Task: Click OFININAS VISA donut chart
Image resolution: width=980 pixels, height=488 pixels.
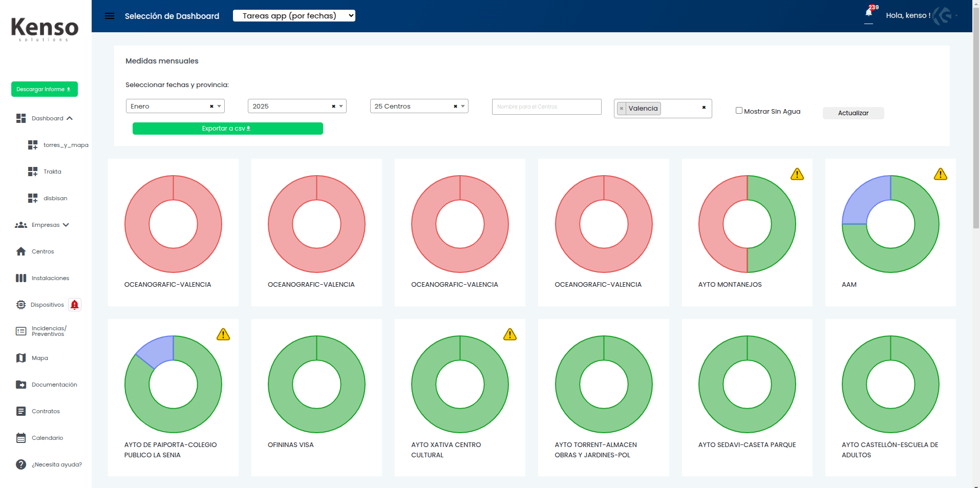Action: pos(316,384)
